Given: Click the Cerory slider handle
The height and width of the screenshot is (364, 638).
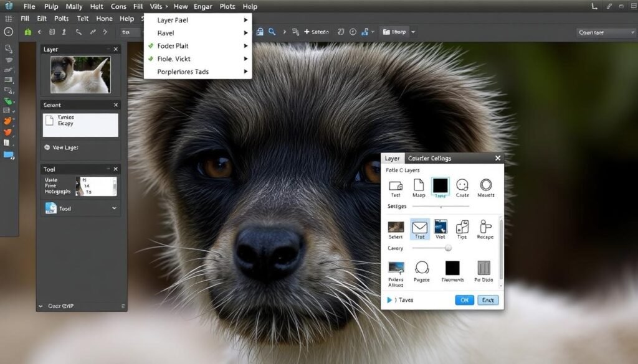Looking at the screenshot, I should click(448, 248).
